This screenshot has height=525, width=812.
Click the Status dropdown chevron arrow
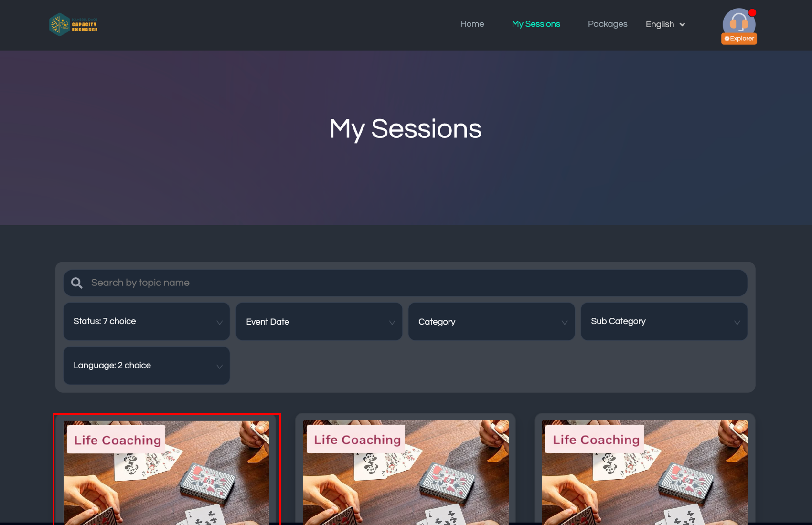coord(219,323)
